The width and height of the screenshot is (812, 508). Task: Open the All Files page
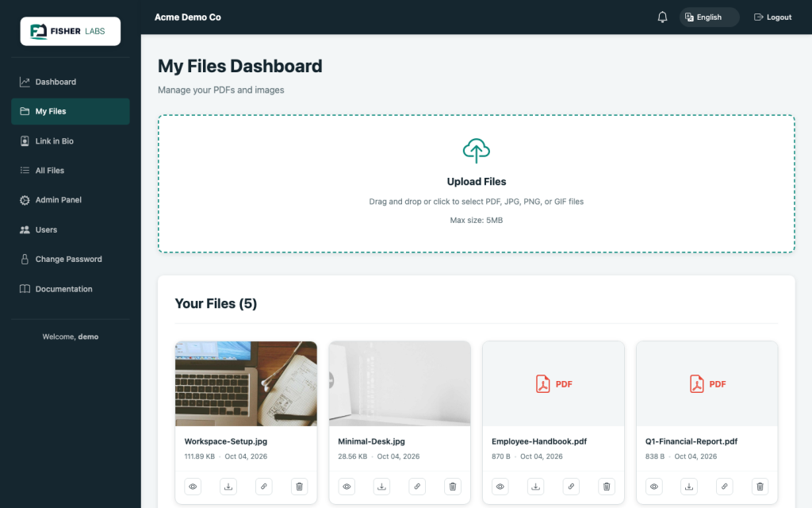coord(71,171)
